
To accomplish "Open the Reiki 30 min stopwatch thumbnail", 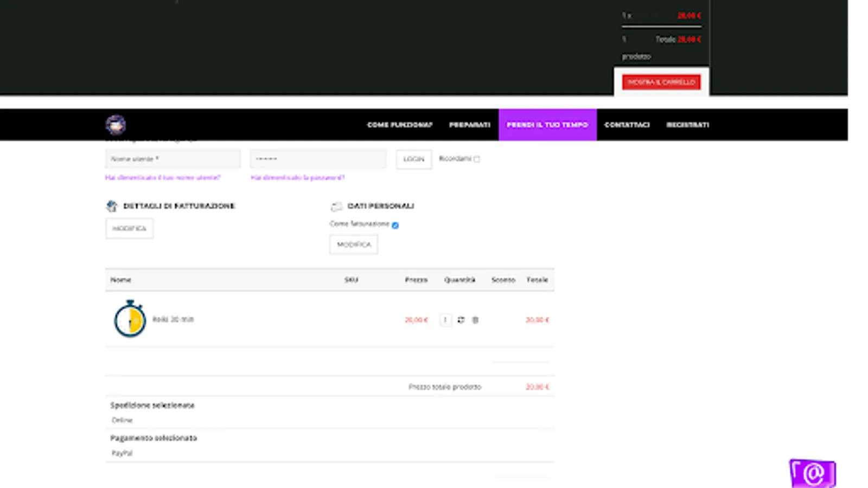I will (130, 318).
